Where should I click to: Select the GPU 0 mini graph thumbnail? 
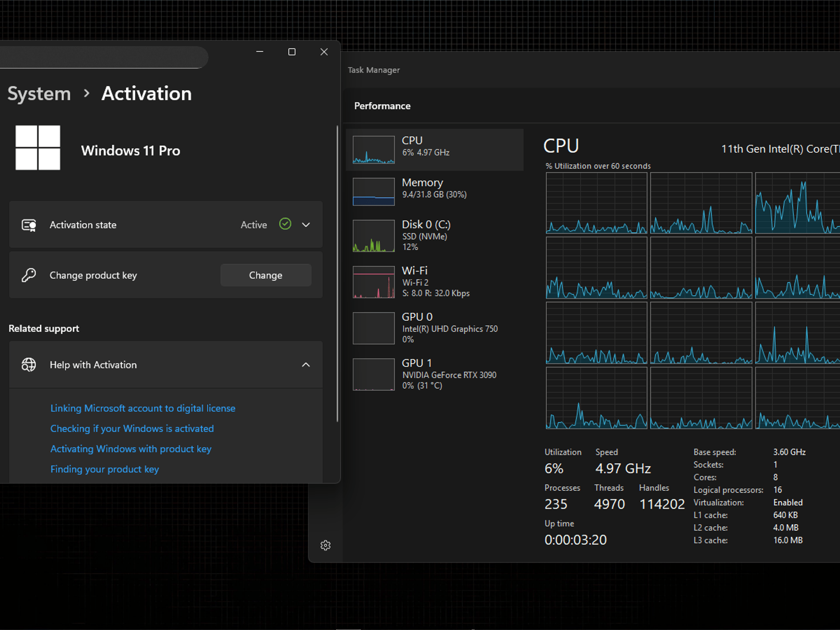[374, 328]
